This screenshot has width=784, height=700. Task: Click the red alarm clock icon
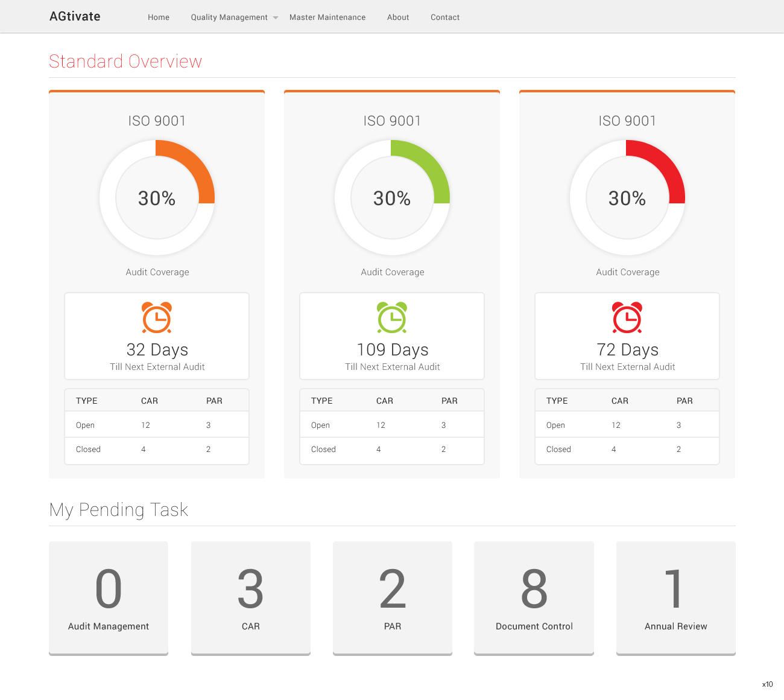627,317
